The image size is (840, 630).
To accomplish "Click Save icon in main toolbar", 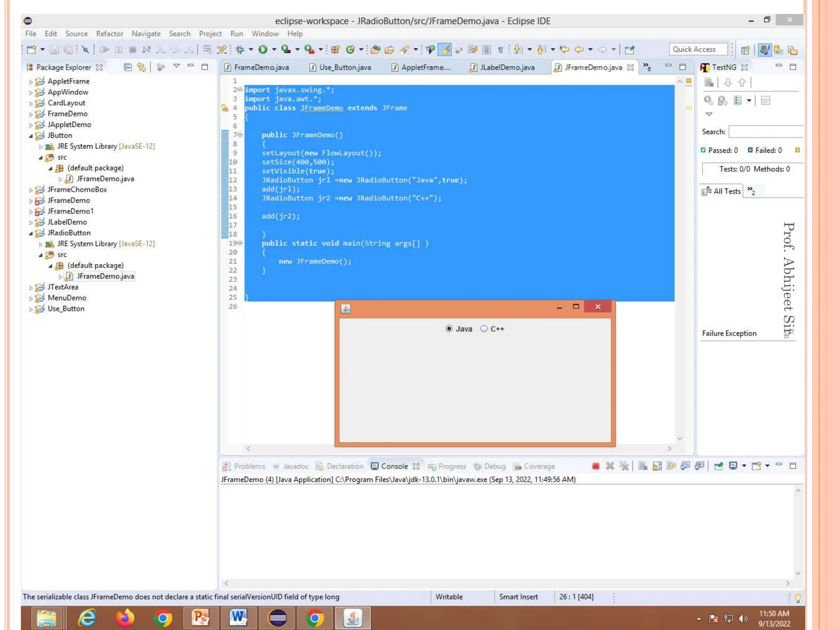I will (x=54, y=50).
